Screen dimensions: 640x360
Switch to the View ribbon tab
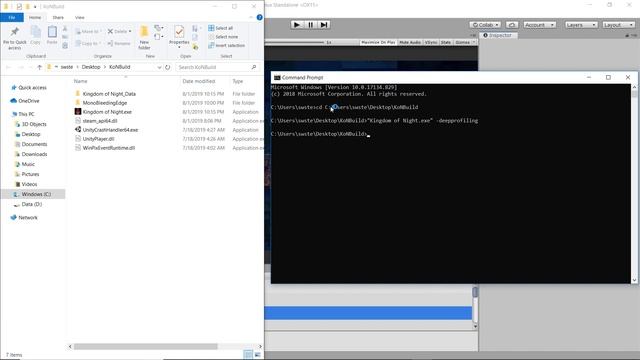click(x=80, y=18)
